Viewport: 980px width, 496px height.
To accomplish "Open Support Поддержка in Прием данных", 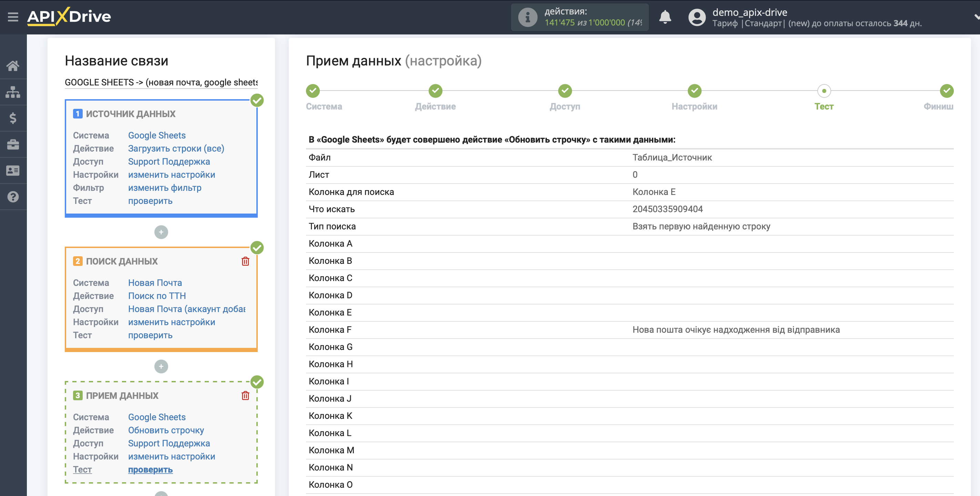I will (x=169, y=444).
